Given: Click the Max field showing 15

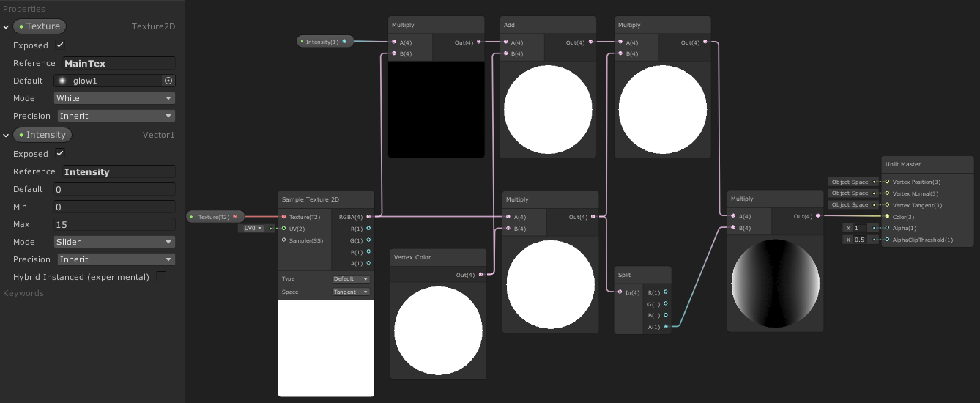Looking at the screenshot, I should [114, 224].
